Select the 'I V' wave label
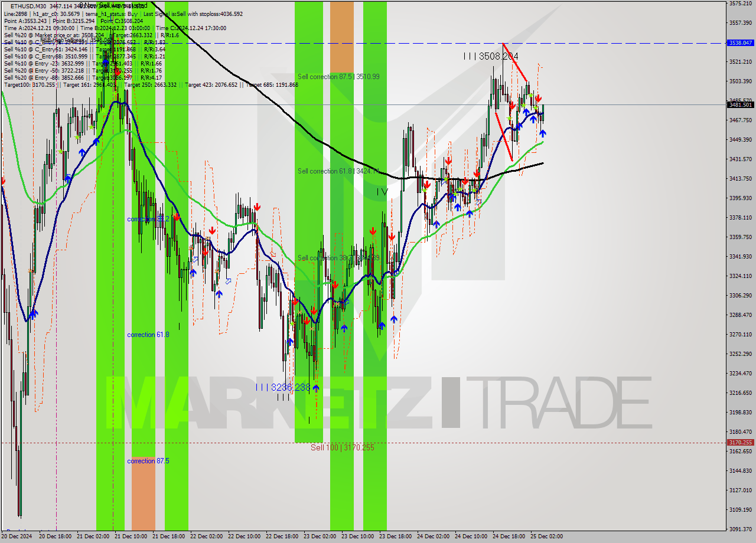This screenshot has height=543, width=756. pos(383,191)
